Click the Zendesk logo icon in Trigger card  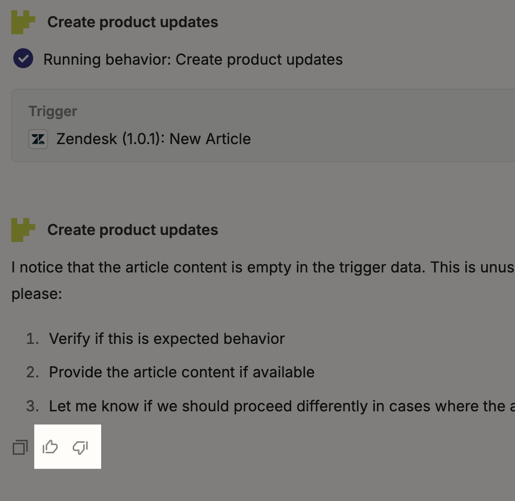coord(38,139)
